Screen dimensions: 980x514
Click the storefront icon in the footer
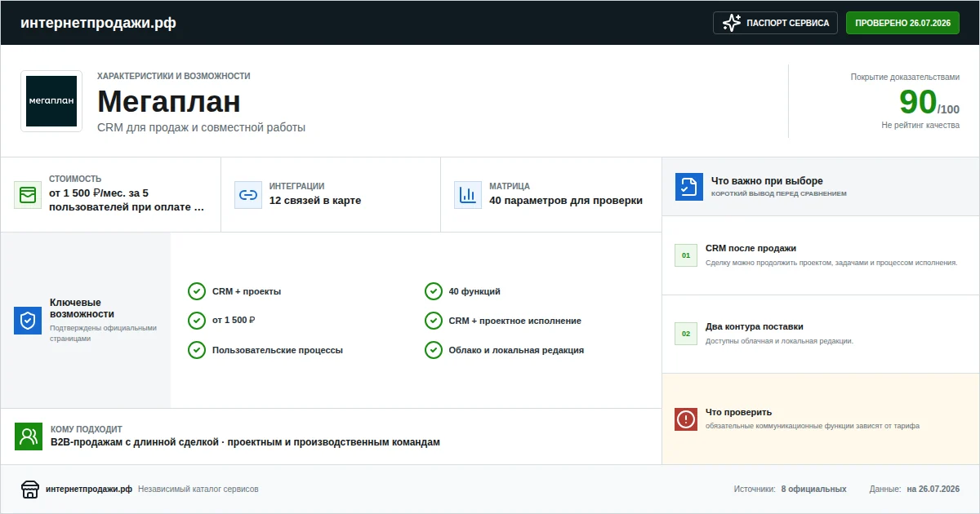tap(30, 489)
